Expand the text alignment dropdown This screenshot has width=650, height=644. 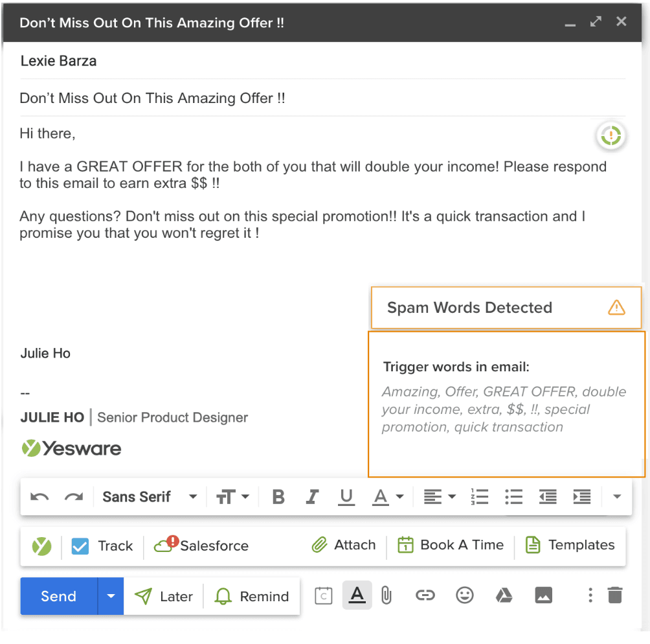pos(440,497)
